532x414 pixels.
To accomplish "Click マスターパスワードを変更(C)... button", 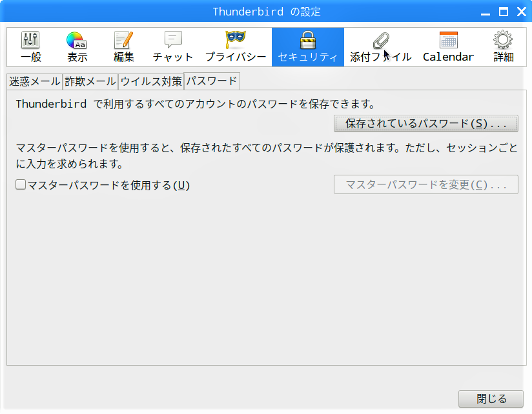I will (x=426, y=184).
